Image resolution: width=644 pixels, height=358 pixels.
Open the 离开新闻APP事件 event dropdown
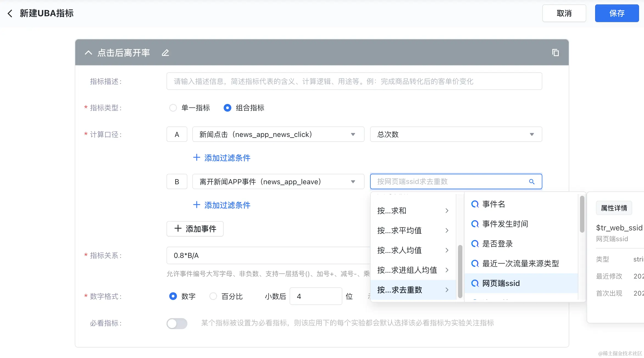278,182
